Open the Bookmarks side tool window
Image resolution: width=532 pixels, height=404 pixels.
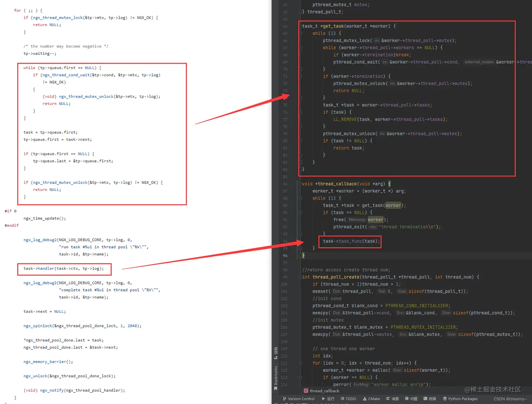click(275, 378)
